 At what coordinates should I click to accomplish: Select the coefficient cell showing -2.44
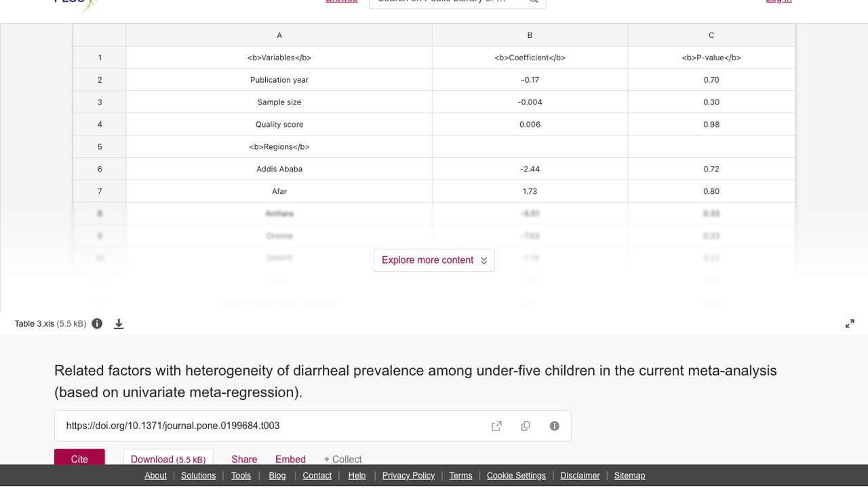[x=530, y=169]
